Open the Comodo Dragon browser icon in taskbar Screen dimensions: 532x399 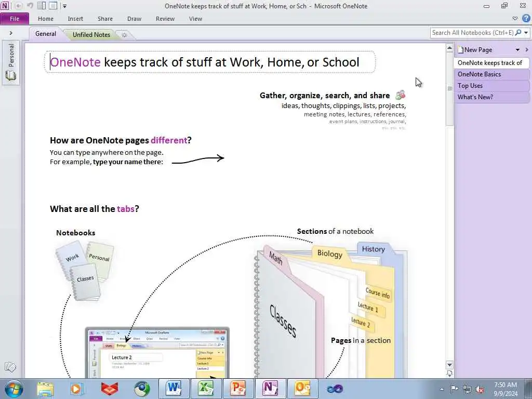tap(141, 389)
